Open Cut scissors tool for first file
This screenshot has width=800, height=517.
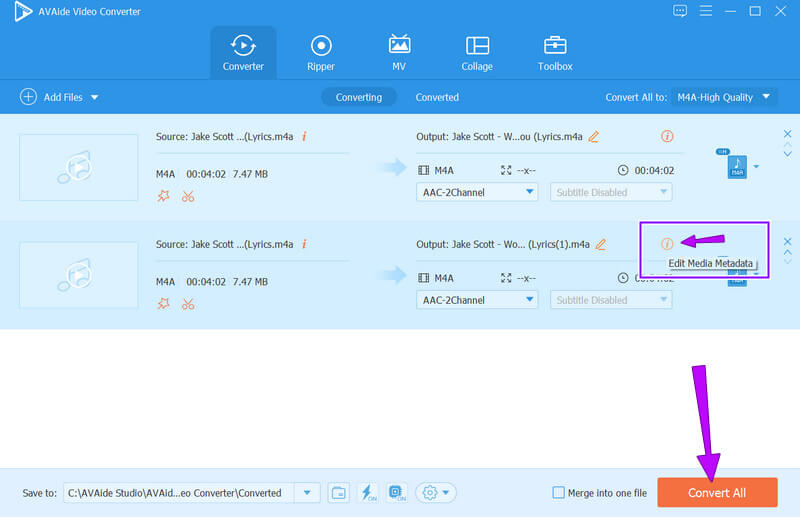pyautogui.click(x=188, y=196)
